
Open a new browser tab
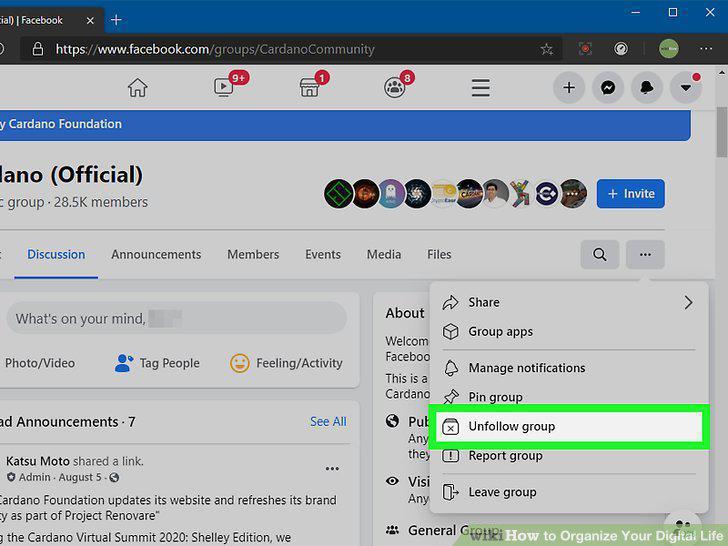(x=116, y=20)
